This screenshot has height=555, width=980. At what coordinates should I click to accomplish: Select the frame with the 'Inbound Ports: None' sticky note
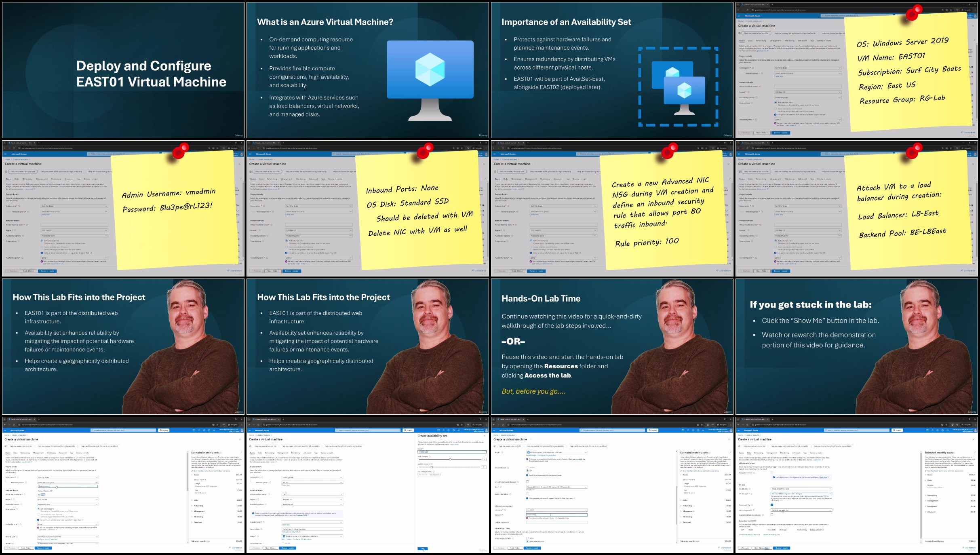coord(368,209)
